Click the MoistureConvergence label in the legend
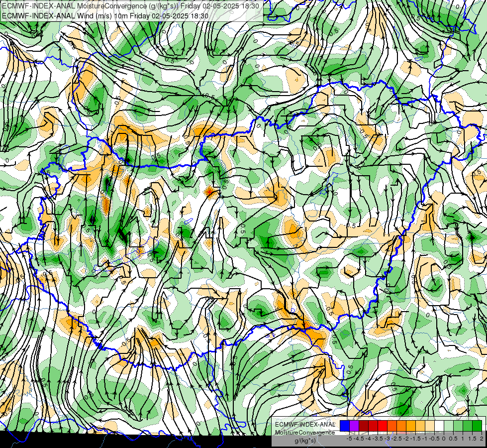The image size is (487, 448). point(305,433)
